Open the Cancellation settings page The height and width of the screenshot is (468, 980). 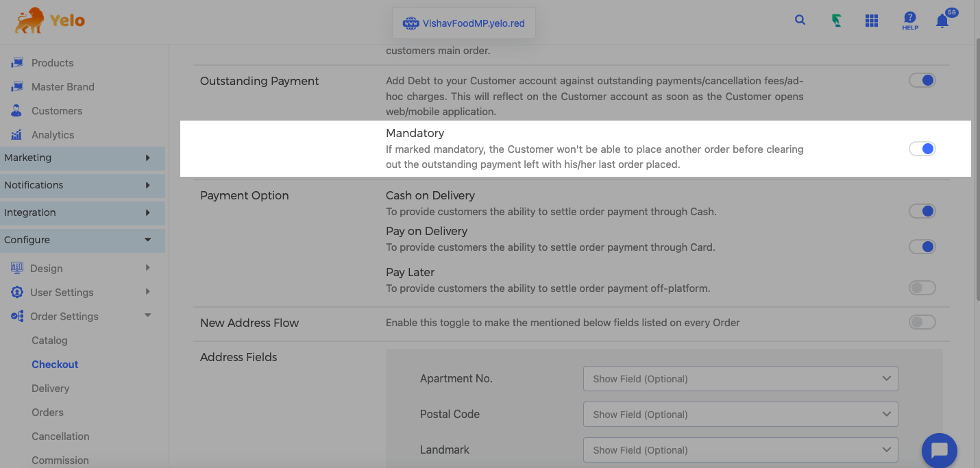[60, 436]
